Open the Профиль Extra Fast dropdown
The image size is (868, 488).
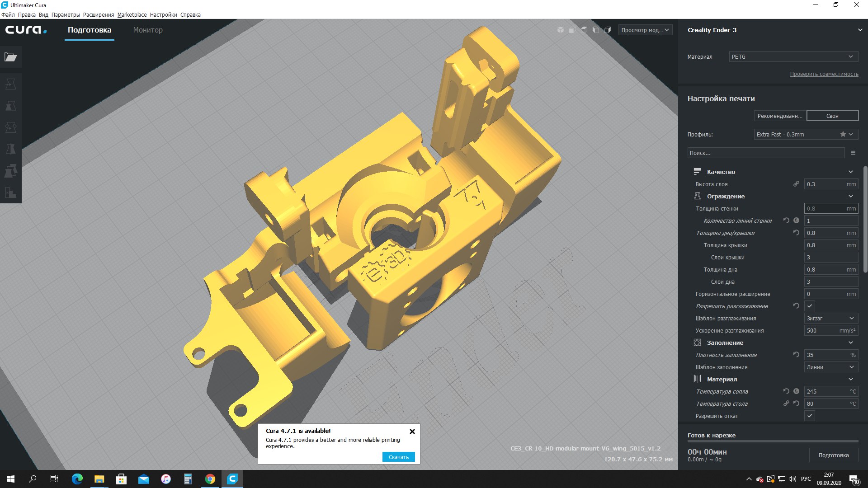806,134
